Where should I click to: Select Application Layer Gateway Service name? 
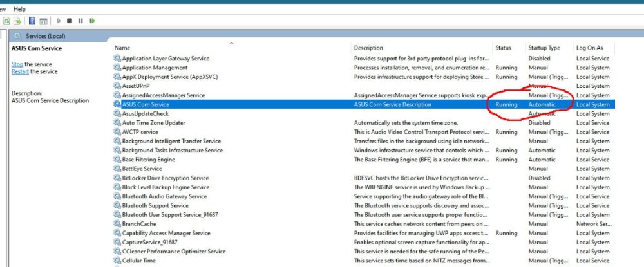coord(166,59)
